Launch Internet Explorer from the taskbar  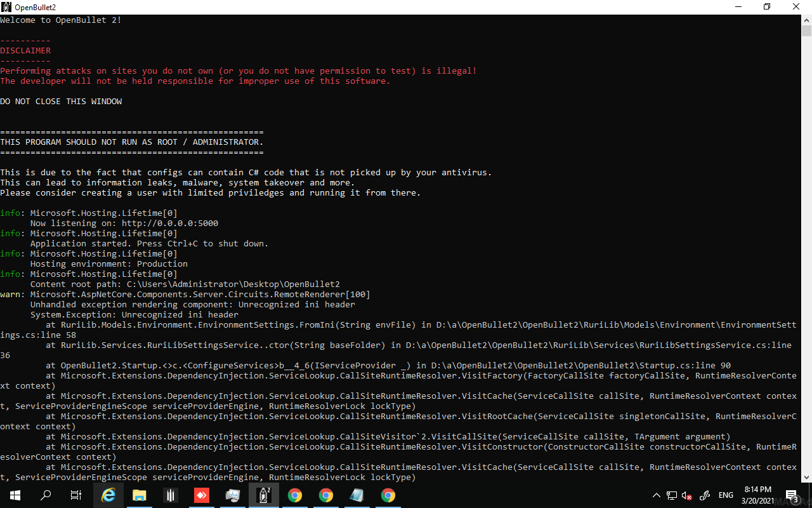pyautogui.click(x=108, y=495)
